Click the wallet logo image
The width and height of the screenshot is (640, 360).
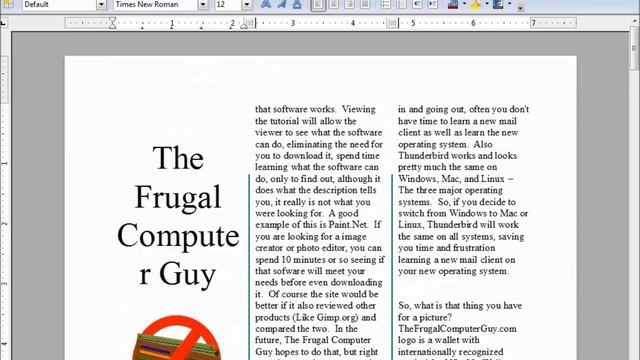[177, 338]
